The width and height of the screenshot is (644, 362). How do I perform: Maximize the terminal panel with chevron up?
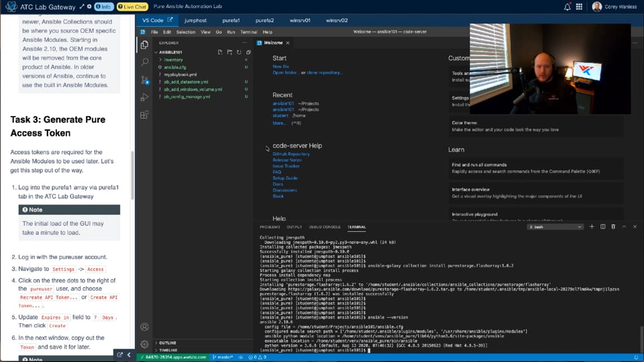click(x=624, y=227)
